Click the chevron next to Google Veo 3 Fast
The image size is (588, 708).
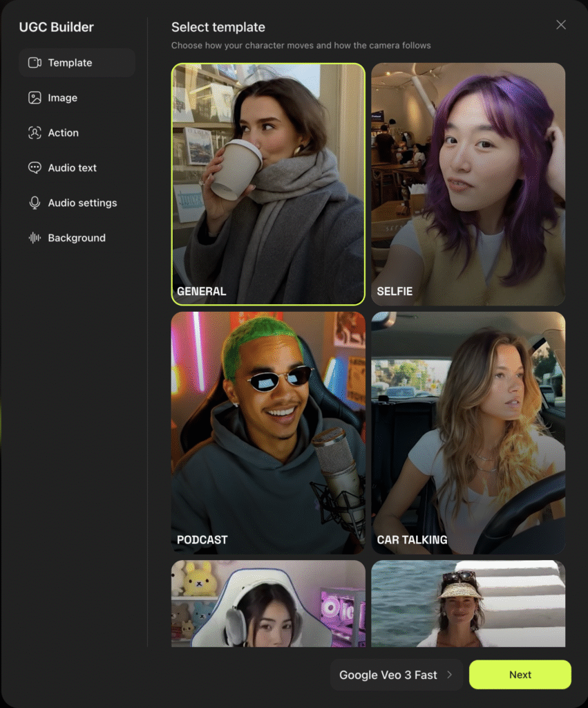pyautogui.click(x=449, y=675)
